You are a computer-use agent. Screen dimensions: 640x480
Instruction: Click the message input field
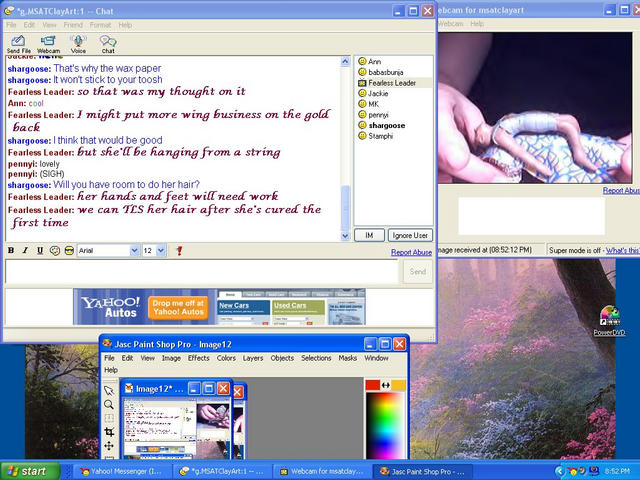point(202,271)
